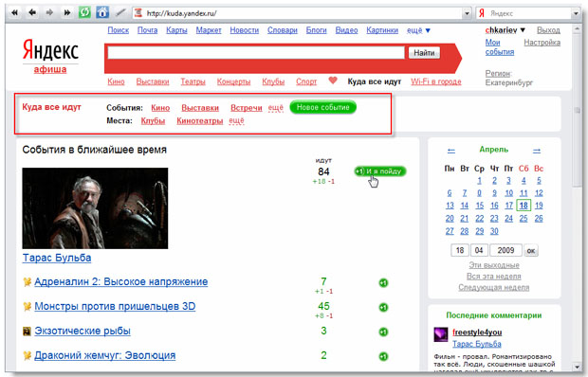This screenshot has width=588, height=377.
Task: Open the Кинотеатры places link
Action: [199, 121]
